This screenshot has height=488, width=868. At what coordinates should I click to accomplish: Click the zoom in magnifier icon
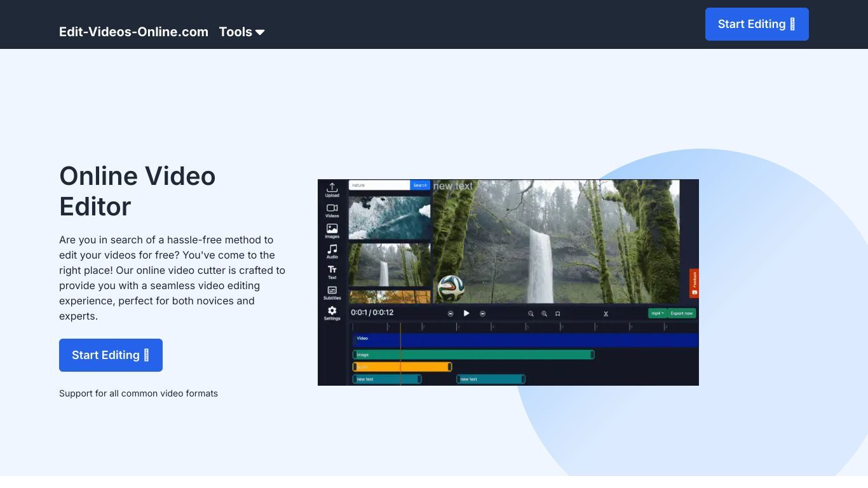click(x=544, y=313)
